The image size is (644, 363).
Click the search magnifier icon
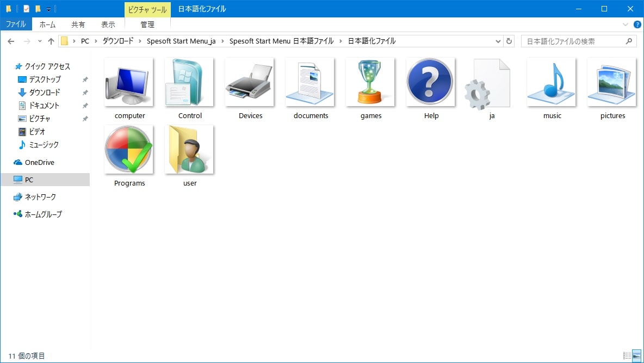click(x=629, y=41)
